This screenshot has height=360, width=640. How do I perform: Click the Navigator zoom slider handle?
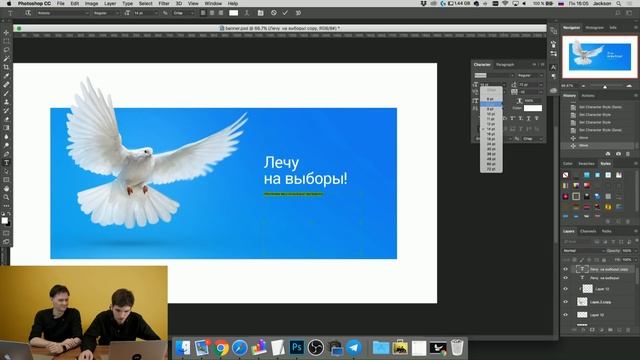pyautogui.click(x=605, y=86)
